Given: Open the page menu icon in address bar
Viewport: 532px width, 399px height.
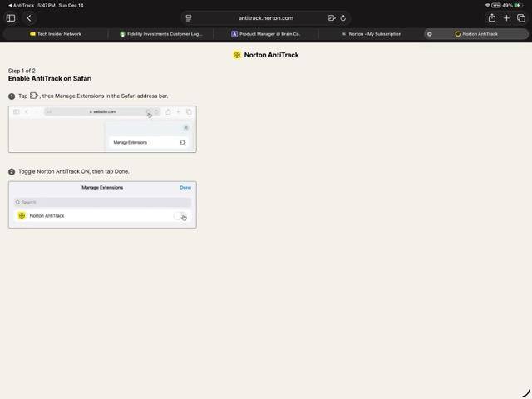Looking at the screenshot, I should [189, 18].
